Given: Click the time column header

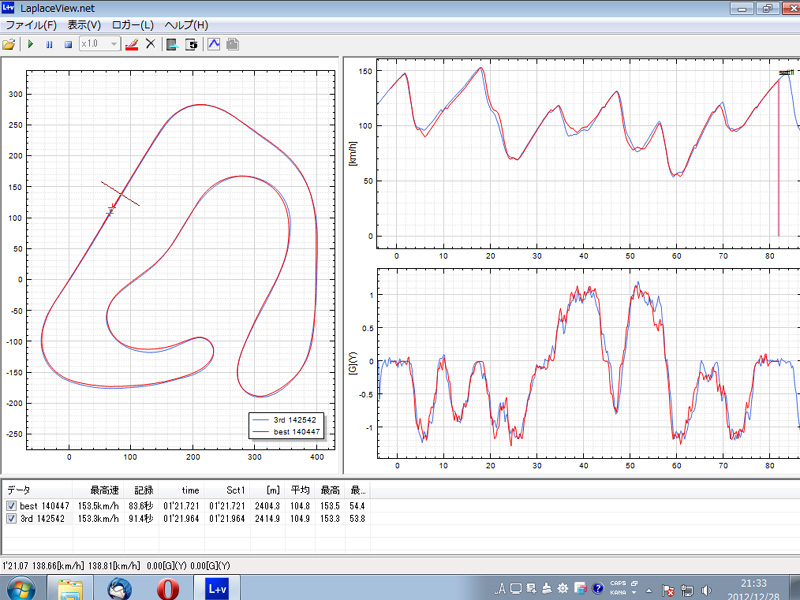Looking at the screenshot, I should (181, 490).
